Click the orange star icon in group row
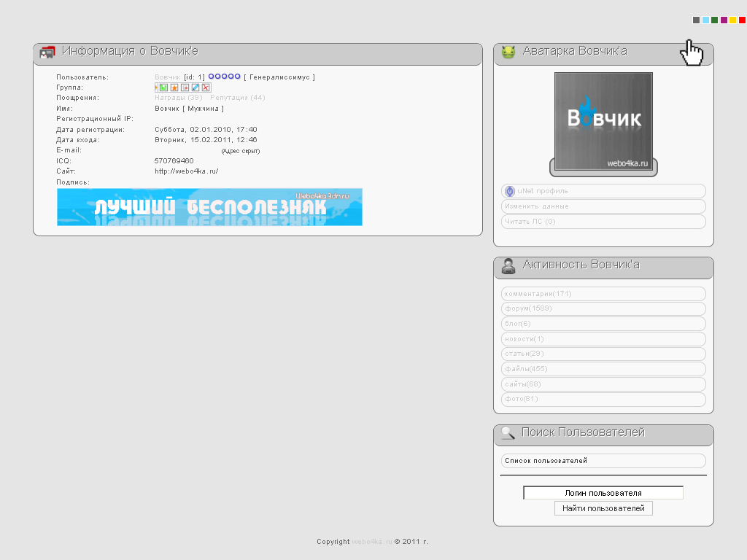Viewport: 747px width, 560px height. point(174,87)
